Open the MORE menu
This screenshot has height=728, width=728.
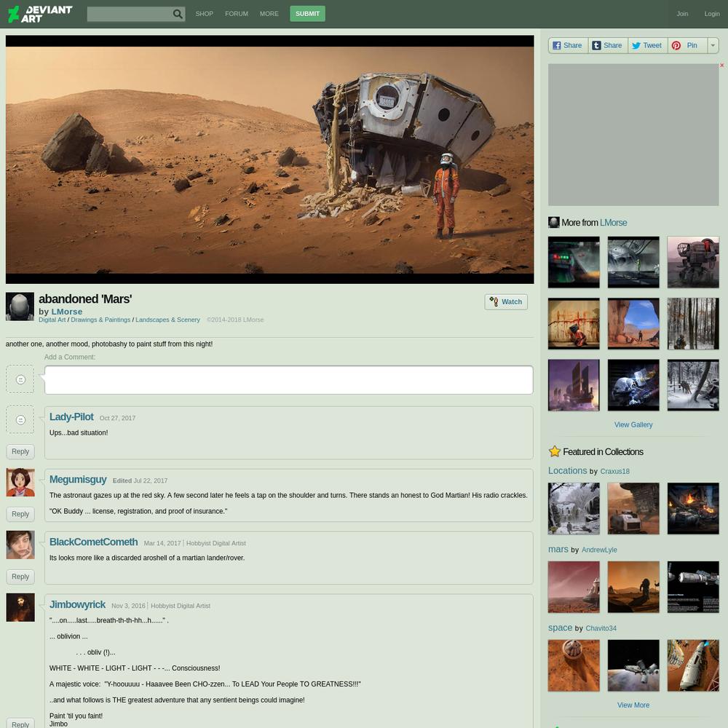click(x=269, y=14)
